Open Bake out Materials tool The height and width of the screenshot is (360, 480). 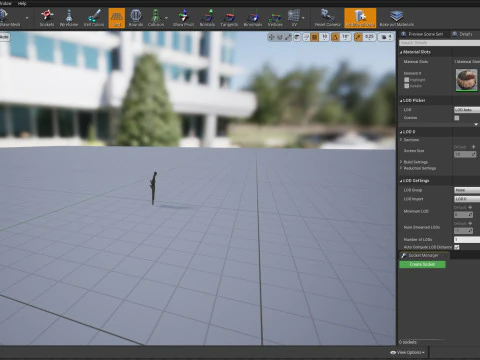[397, 18]
